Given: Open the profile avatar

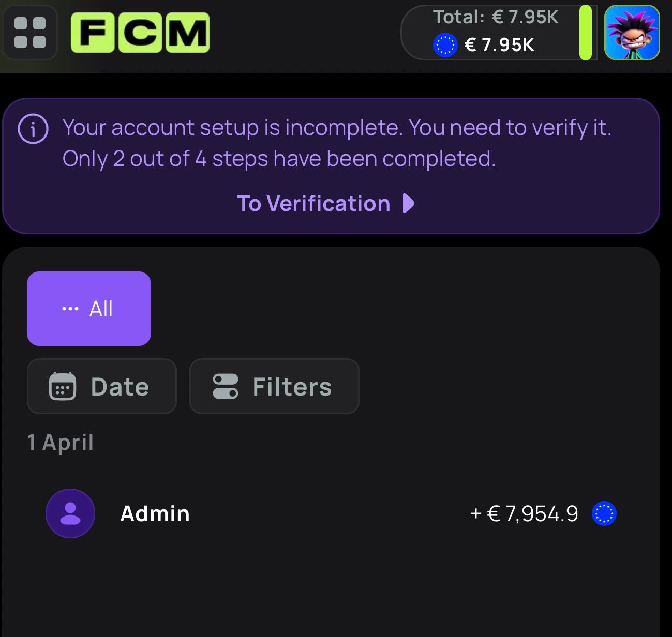Looking at the screenshot, I should point(632,33).
